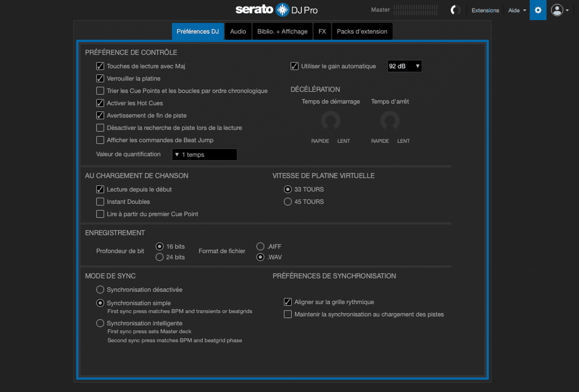The image size is (579, 392).
Task: Click the Serato DJ Pro logo
Action: pyautogui.click(x=277, y=10)
